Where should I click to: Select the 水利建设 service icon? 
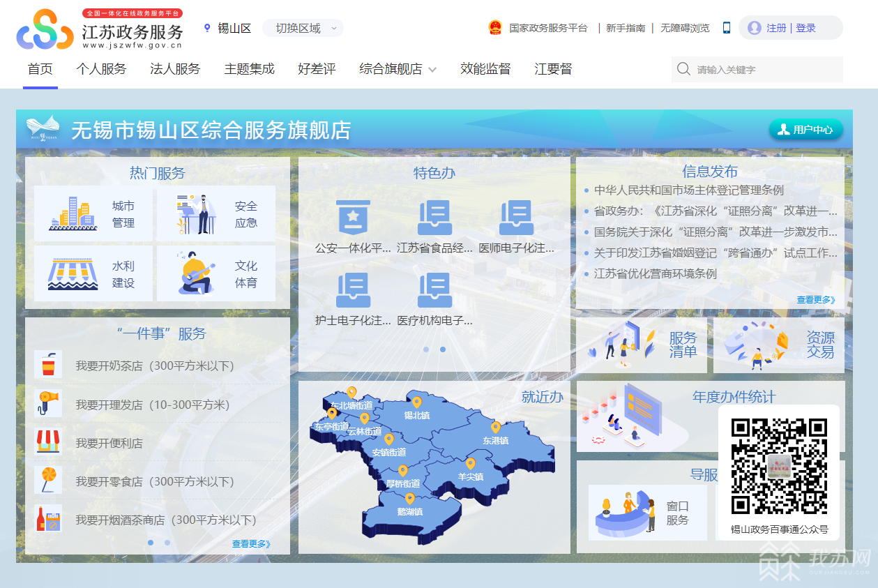pyautogui.click(x=73, y=274)
